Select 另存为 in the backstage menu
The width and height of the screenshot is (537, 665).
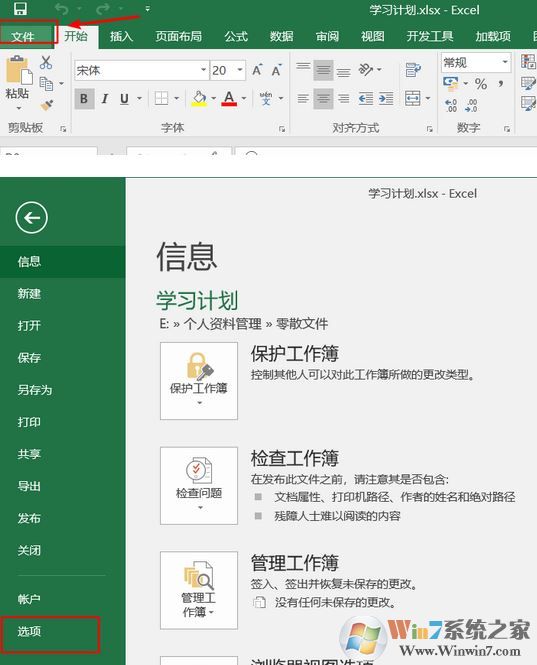62,390
